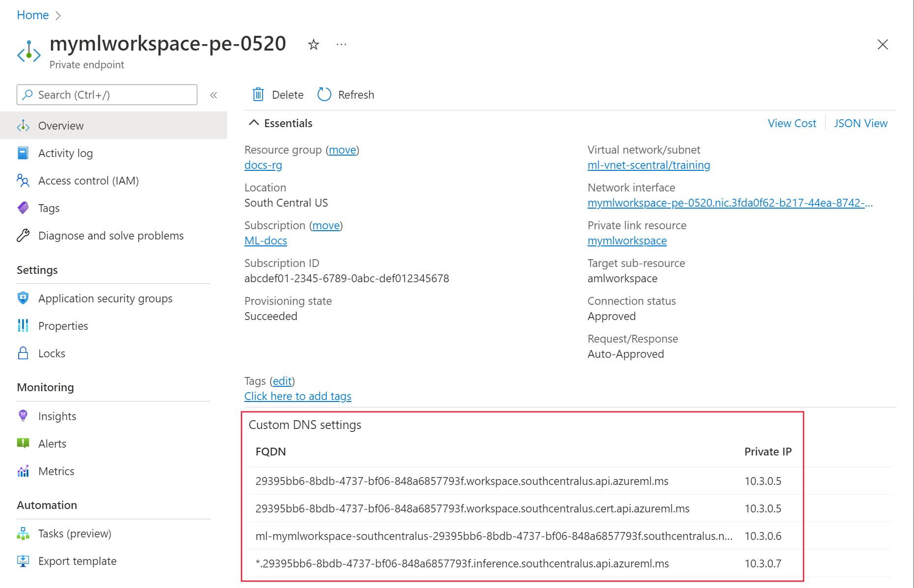Open Diagnose and solve problems

[x=110, y=236]
